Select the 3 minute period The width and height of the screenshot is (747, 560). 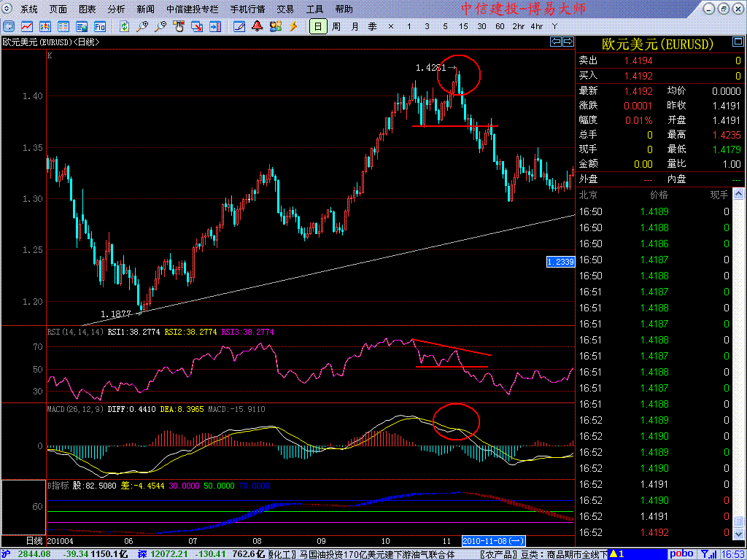(x=427, y=27)
